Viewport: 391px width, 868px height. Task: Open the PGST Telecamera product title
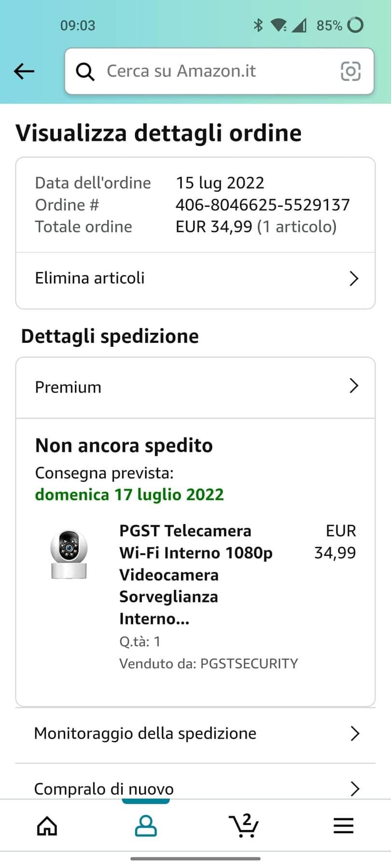196,574
